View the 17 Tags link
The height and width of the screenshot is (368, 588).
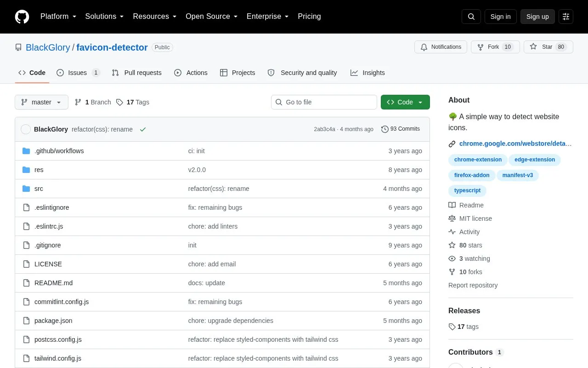pos(132,102)
